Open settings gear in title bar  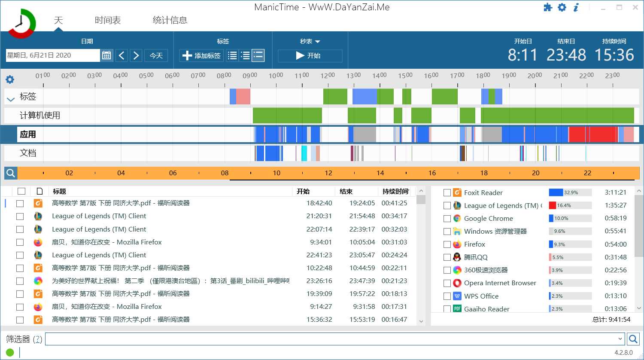562,7
